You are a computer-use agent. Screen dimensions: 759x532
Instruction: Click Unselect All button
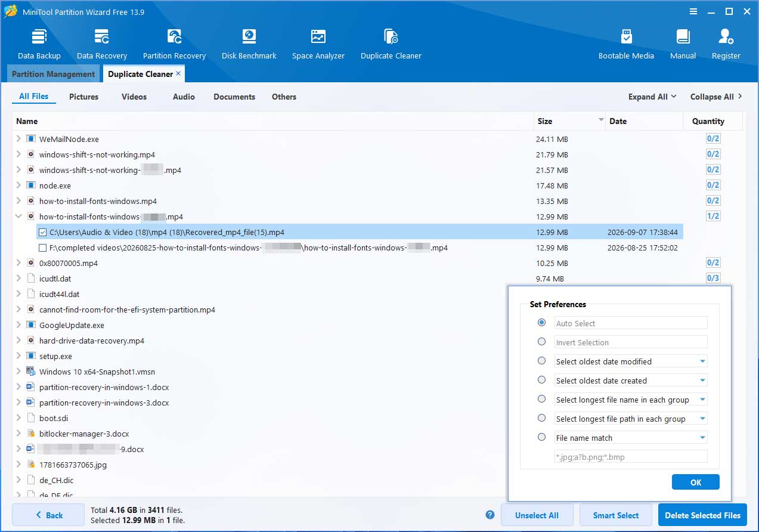tap(537, 515)
